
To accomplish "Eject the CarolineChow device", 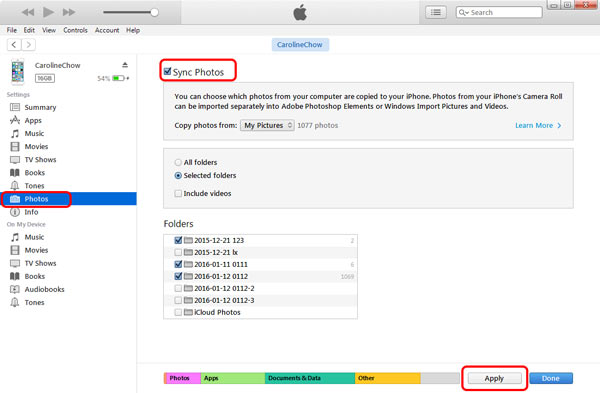I will (x=125, y=65).
